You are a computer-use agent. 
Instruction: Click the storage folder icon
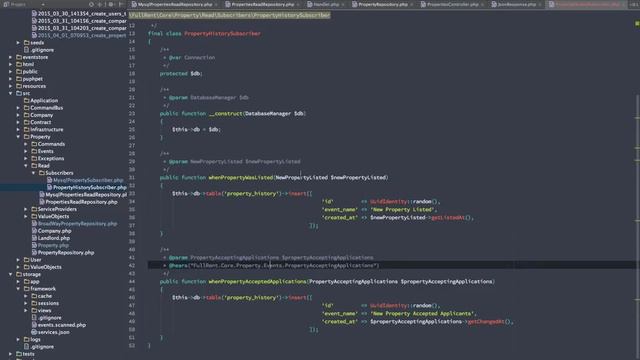tap(19, 274)
